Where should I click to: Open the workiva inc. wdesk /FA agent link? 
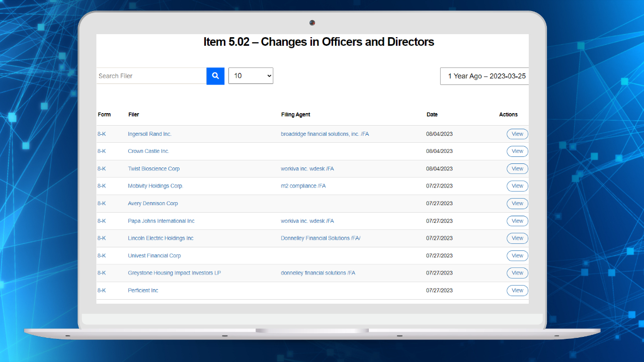[x=307, y=168]
